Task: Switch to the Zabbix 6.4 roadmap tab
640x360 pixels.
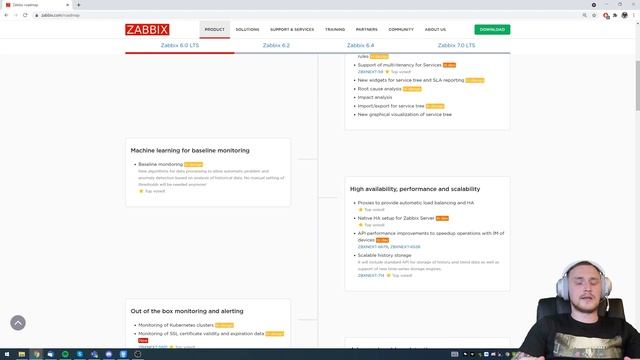Action: coord(360,45)
